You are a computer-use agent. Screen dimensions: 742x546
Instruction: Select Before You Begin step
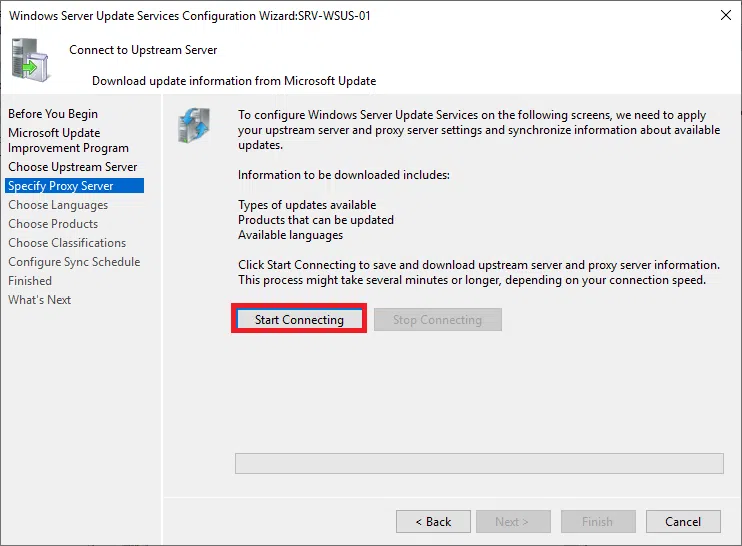pos(53,114)
